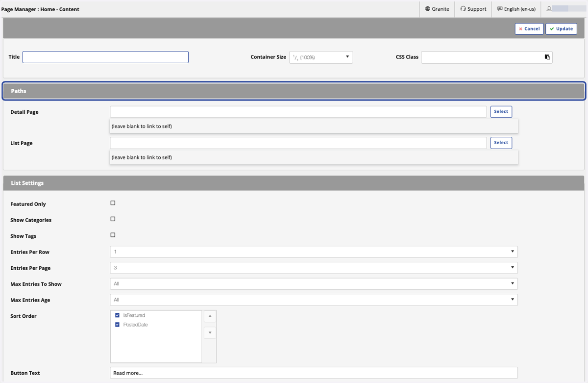Click Select next to List Page

click(x=501, y=143)
